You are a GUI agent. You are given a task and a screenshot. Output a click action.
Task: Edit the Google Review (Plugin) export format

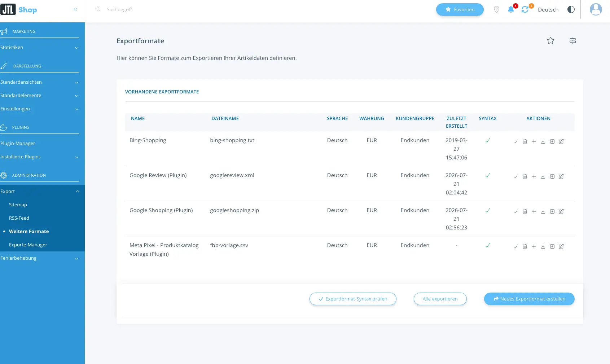[x=561, y=176]
